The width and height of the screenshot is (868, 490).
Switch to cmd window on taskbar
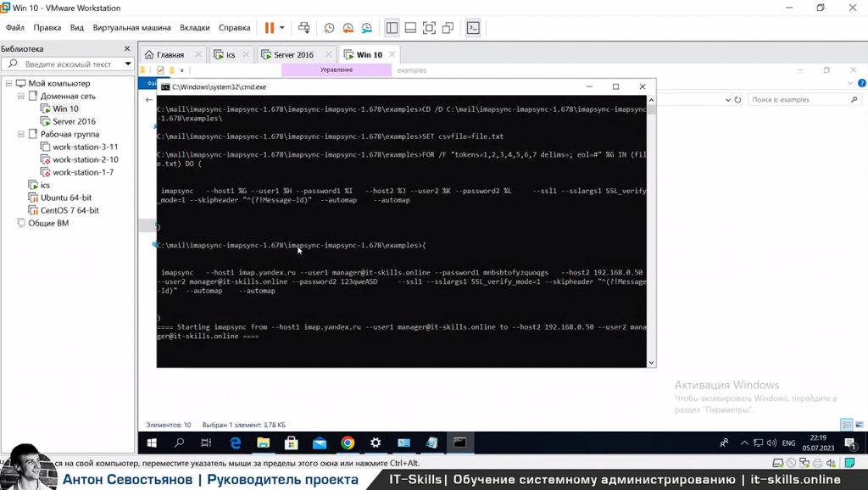click(460, 443)
